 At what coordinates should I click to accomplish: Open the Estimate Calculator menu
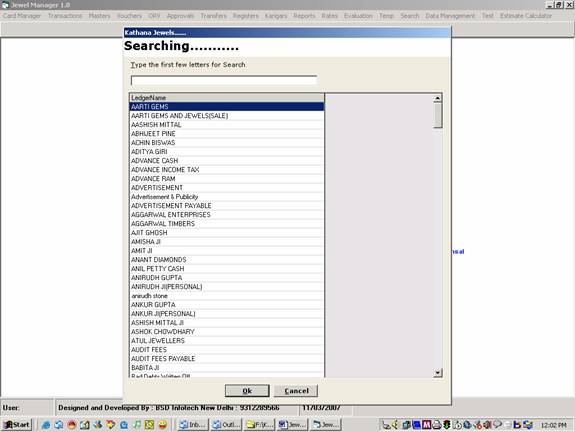click(525, 16)
